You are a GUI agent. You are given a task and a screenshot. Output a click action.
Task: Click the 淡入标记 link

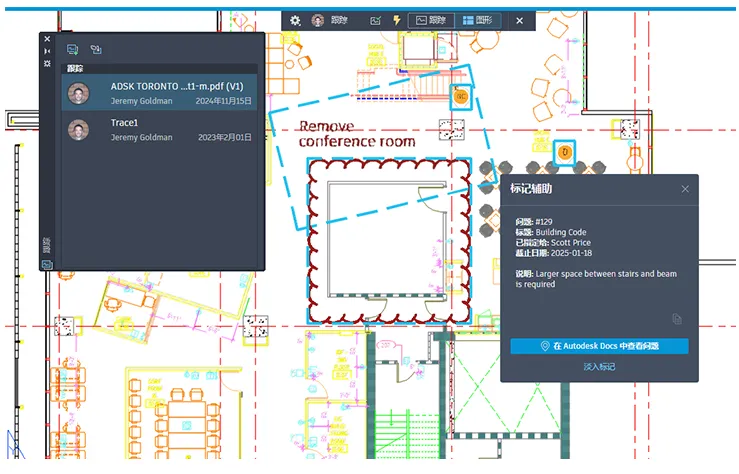coord(599,367)
